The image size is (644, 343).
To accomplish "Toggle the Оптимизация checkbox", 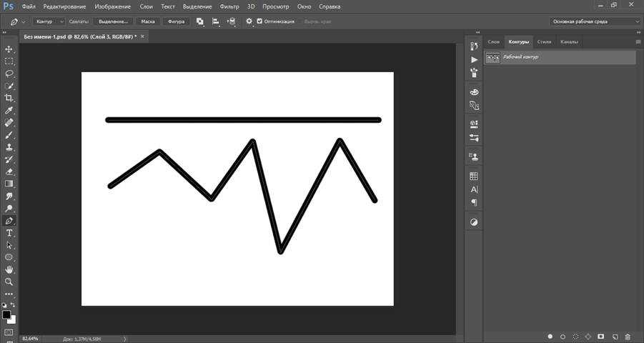I will point(259,21).
